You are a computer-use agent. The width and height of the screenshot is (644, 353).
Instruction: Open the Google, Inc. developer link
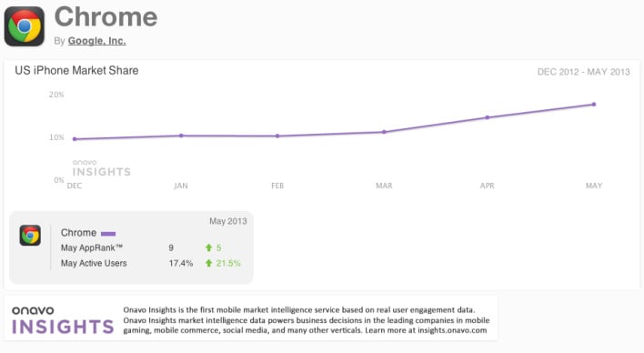(97, 41)
